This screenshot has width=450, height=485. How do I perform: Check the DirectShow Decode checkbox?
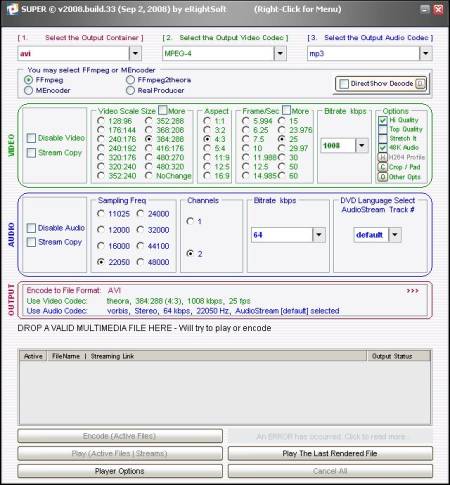[x=344, y=84]
